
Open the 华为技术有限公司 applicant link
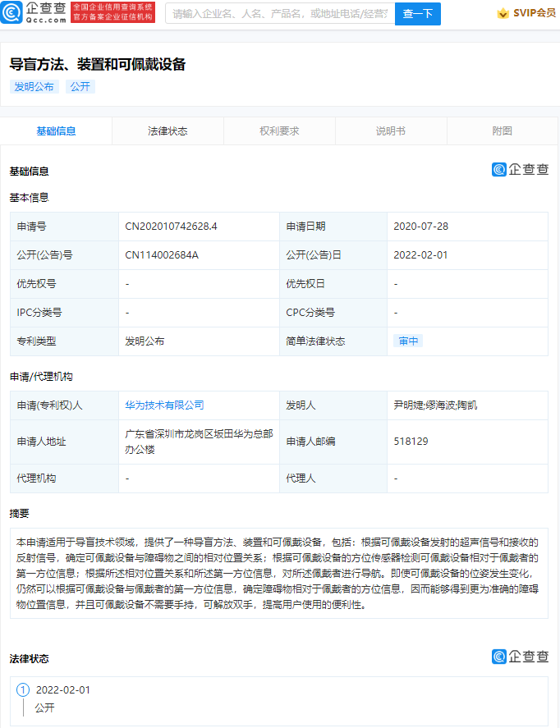click(x=164, y=405)
